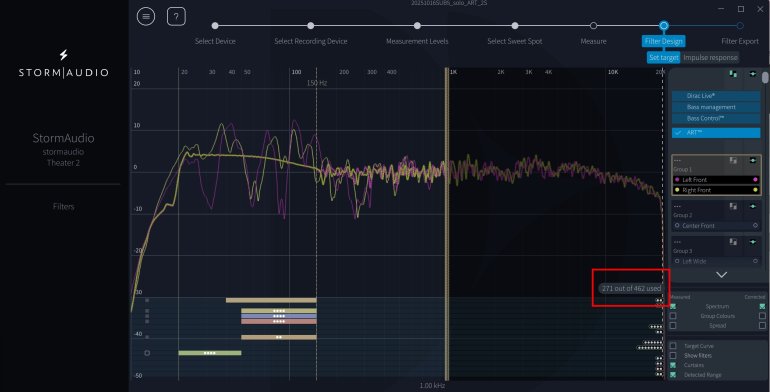
Task: Click the circle icon beside lowest green bar
Action: click(147, 353)
